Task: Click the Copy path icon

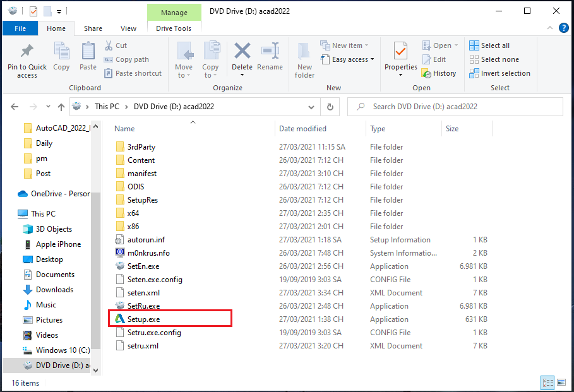Action: coord(109,59)
